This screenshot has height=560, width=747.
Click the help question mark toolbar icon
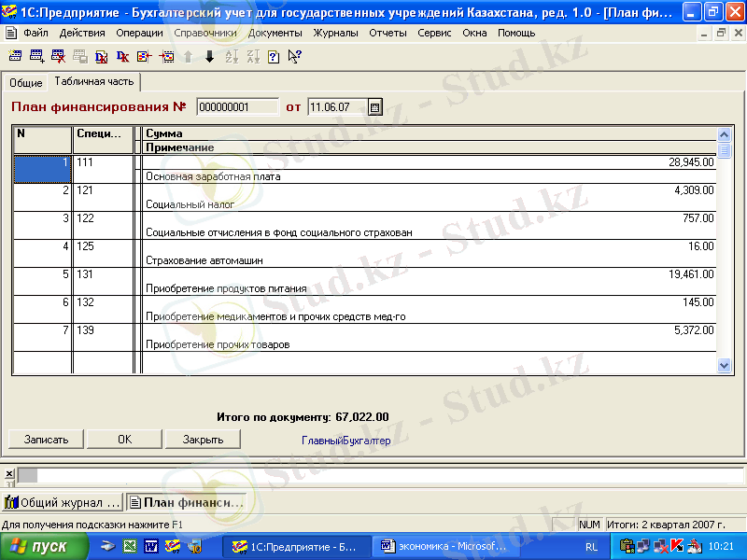click(x=274, y=56)
